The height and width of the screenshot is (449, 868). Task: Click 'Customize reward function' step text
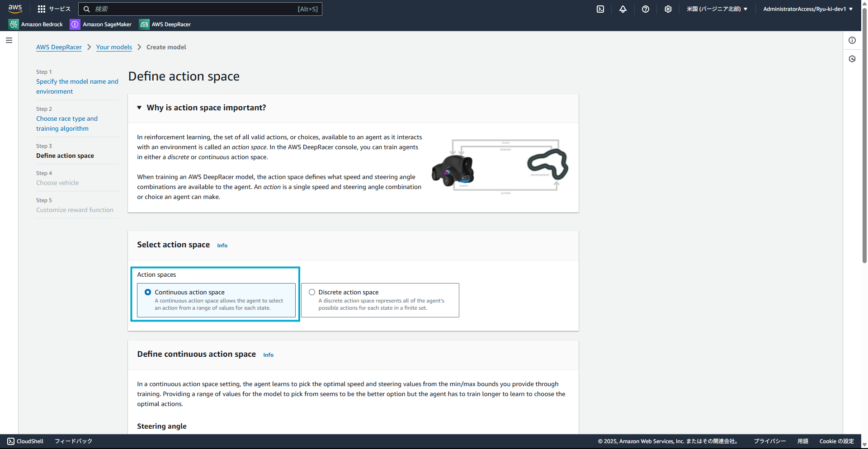(75, 210)
